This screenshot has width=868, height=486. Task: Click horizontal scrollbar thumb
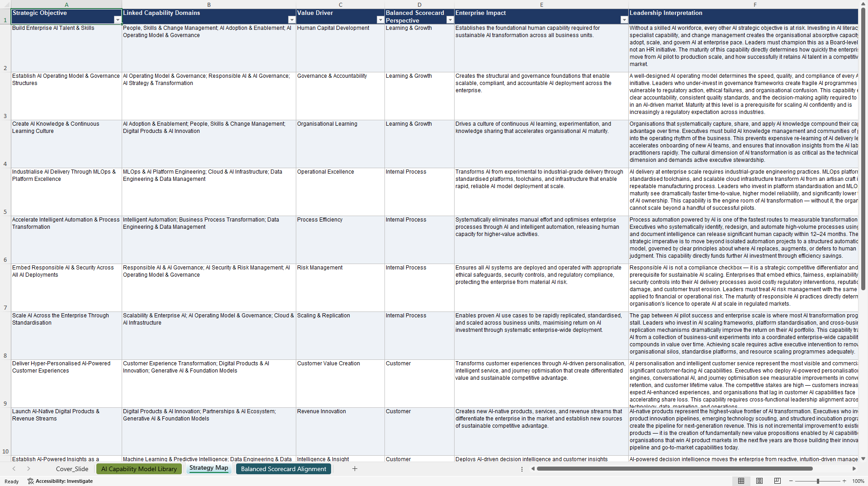click(x=674, y=469)
